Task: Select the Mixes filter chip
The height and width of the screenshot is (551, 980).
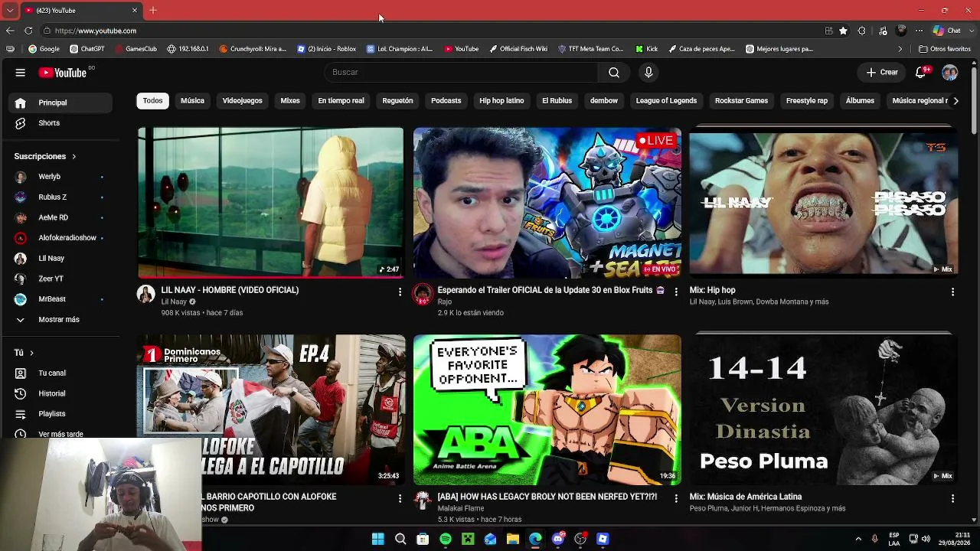Action: coord(290,100)
